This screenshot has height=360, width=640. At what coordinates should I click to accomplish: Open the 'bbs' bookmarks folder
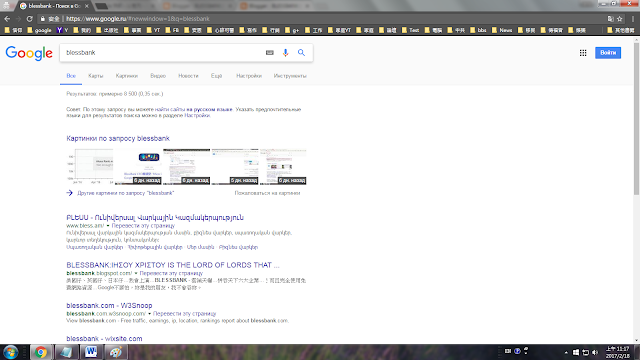[x=478, y=30]
